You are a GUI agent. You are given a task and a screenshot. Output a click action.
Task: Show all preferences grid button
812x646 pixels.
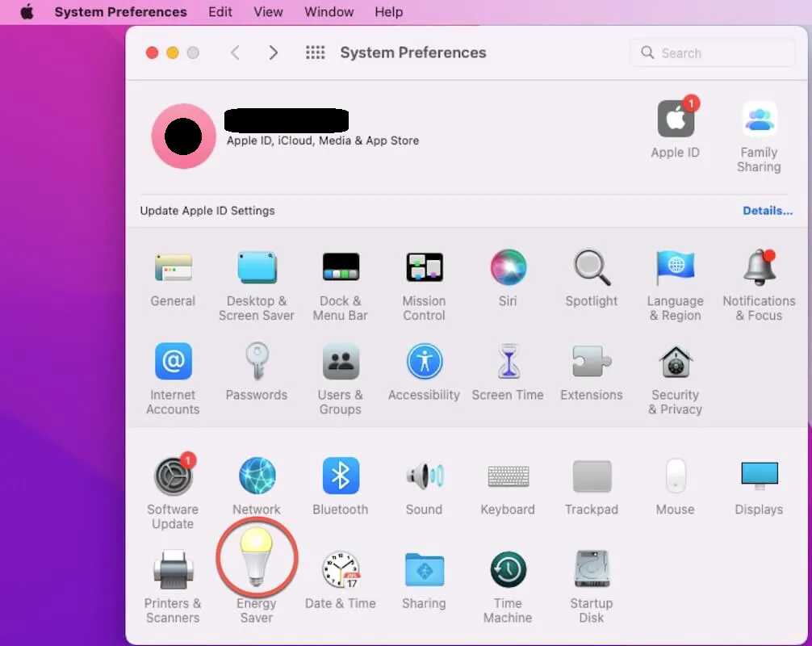(x=316, y=52)
